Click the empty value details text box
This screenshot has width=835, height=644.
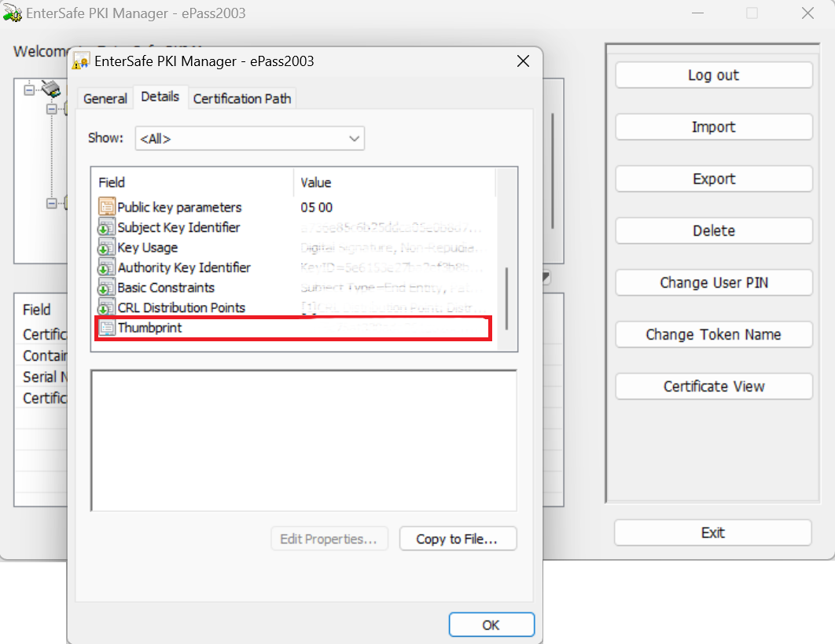pos(303,440)
